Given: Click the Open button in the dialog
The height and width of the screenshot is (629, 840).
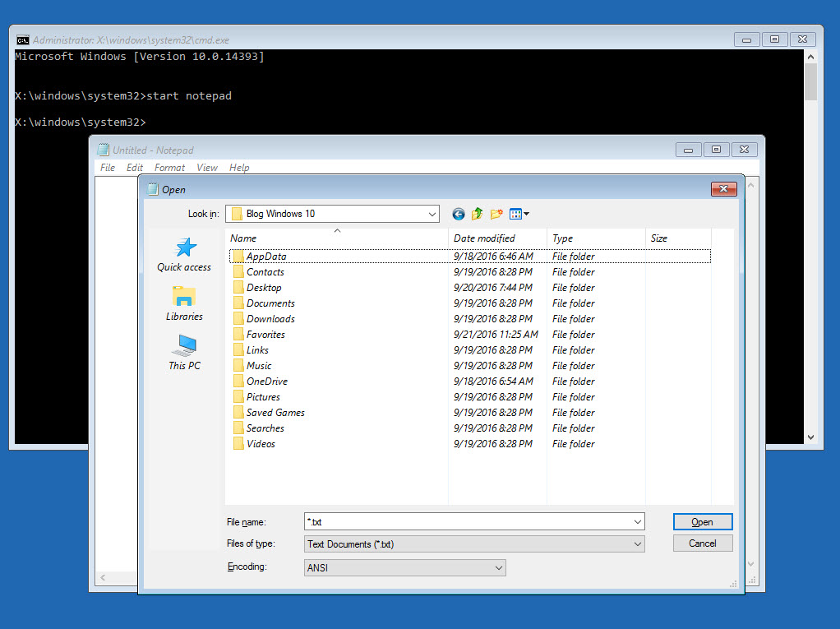Looking at the screenshot, I should click(x=702, y=522).
